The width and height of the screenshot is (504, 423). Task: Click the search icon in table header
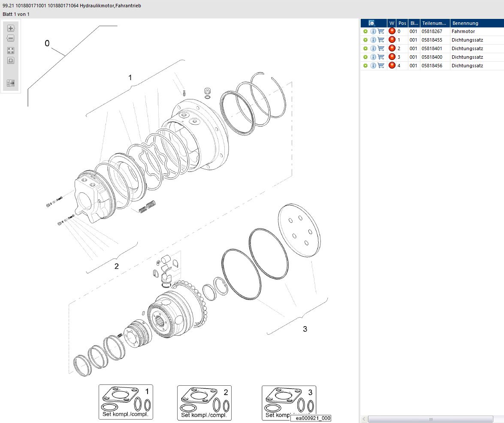[372, 23]
